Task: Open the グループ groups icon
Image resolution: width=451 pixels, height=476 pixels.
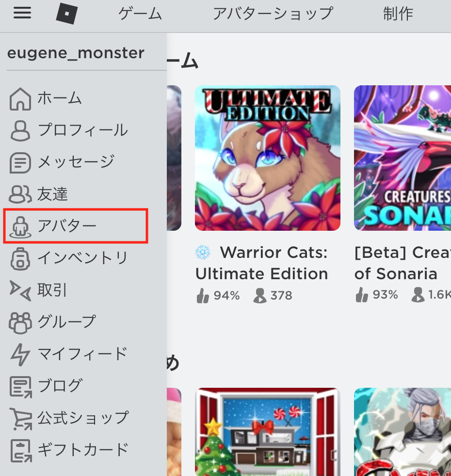Action: click(x=20, y=323)
